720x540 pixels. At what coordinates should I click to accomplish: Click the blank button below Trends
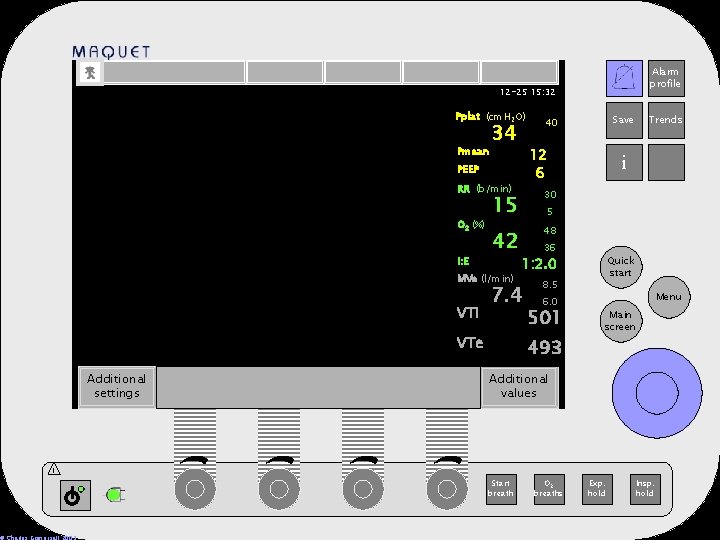point(666,162)
